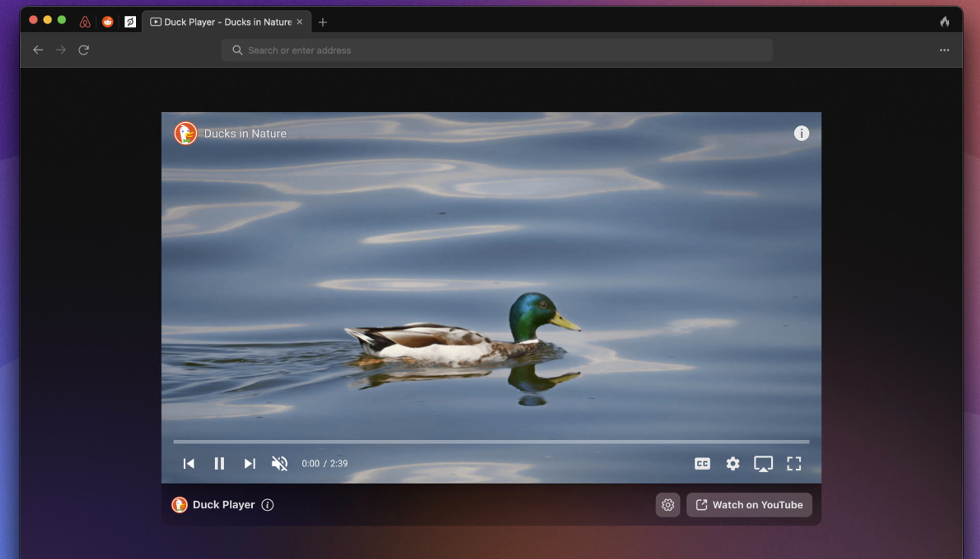Open Duck Player settings gear button
980x559 pixels.
point(668,505)
